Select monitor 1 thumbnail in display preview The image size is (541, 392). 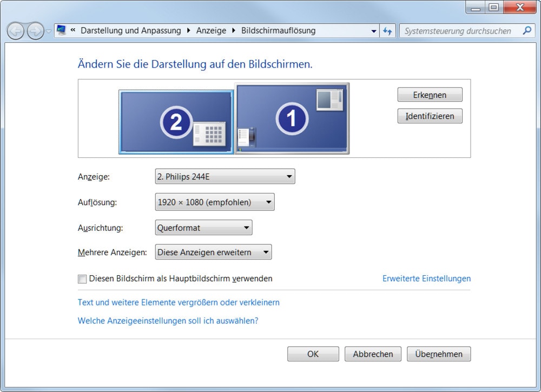tap(292, 118)
